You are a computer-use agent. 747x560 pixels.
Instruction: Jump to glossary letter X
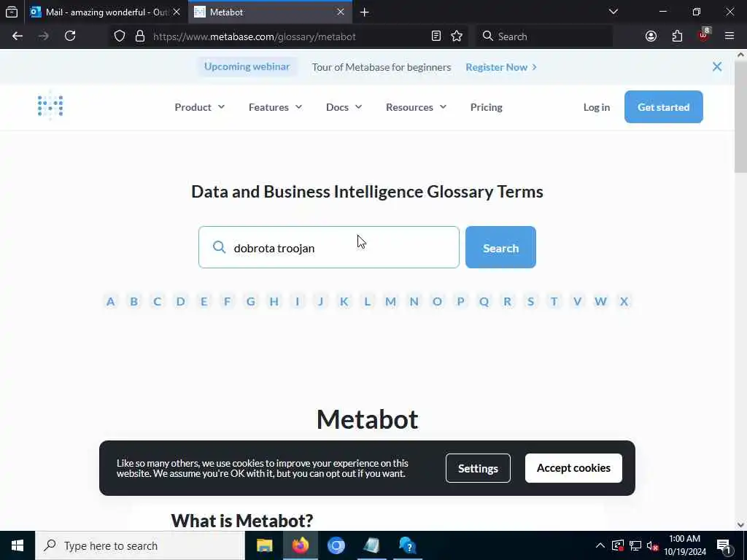(x=624, y=301)
